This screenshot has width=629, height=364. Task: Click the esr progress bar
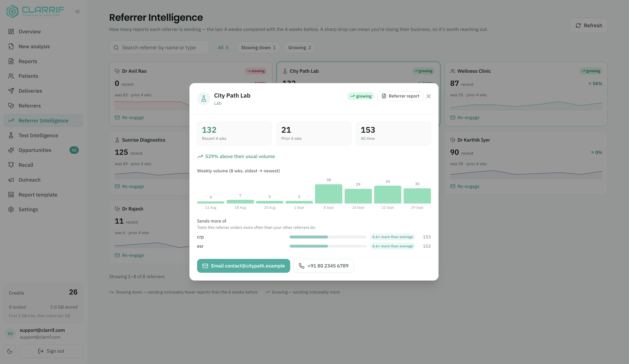pos(328,246)
